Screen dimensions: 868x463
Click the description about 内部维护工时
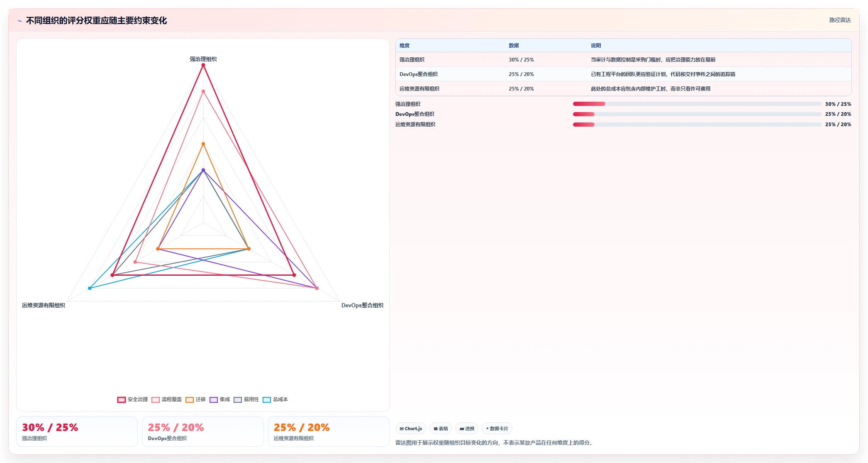tap(651, 89)
